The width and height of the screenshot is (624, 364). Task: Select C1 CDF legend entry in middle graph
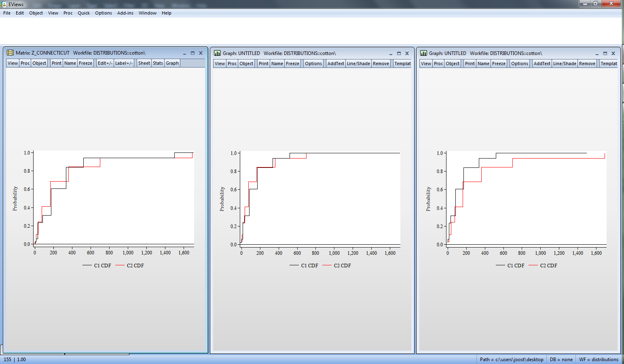(x=304, y=265)
